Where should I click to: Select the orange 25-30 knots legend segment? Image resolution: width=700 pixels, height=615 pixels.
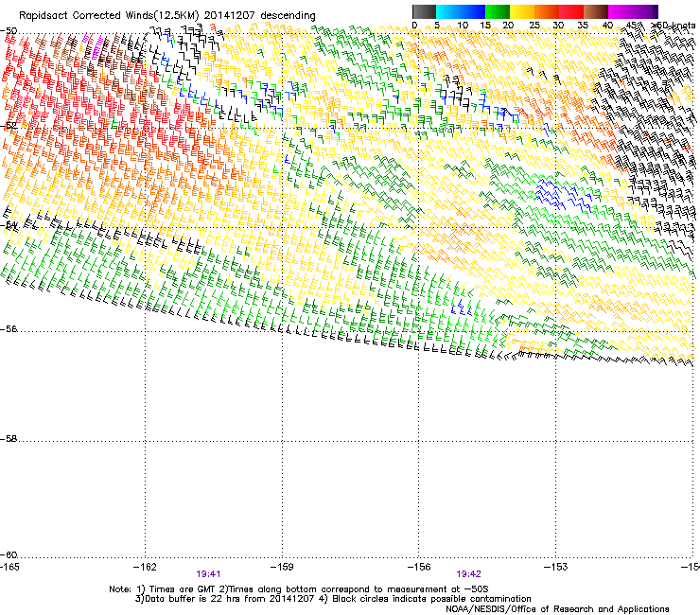547,11
